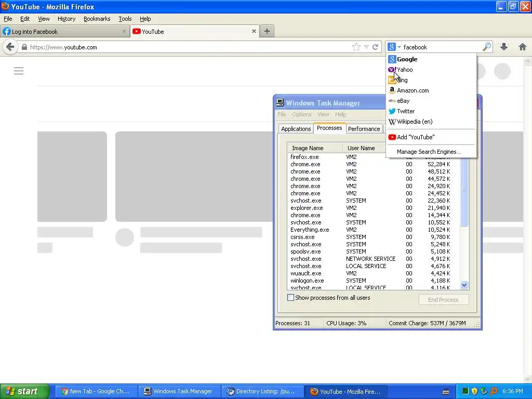532x399 pixels.
Task: Click the orange Everything search tray icon
Action: 494,391
